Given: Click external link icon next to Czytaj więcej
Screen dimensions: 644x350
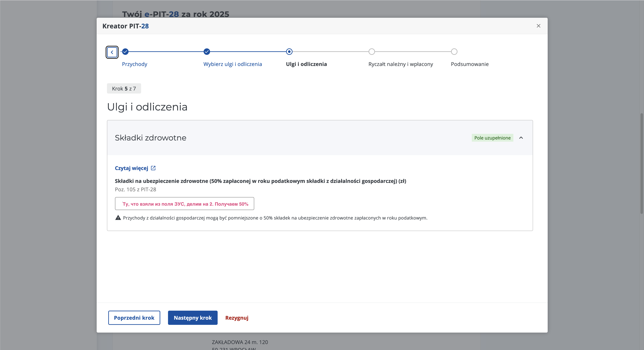Looking at the screenshot, I should [153, 168].
